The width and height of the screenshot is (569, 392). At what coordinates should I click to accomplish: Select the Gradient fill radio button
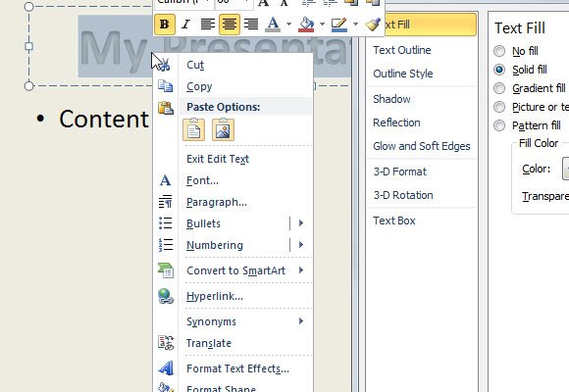click(499, 88)
